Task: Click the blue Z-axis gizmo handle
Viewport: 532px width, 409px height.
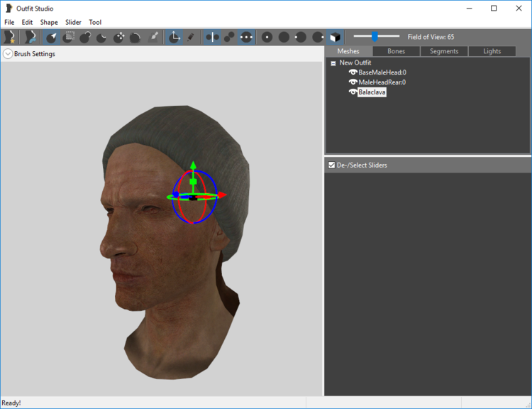Action: click(x=175, y=195)
